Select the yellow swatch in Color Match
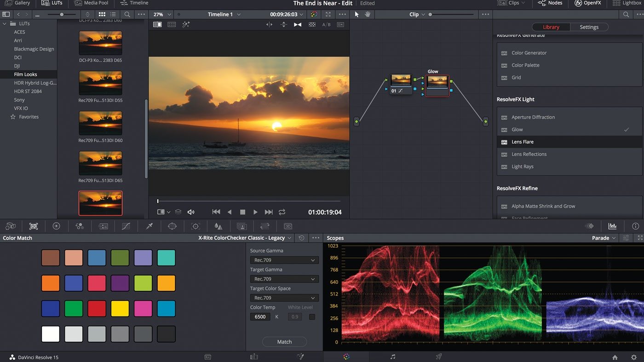644x362 pixels. (120, 308)
